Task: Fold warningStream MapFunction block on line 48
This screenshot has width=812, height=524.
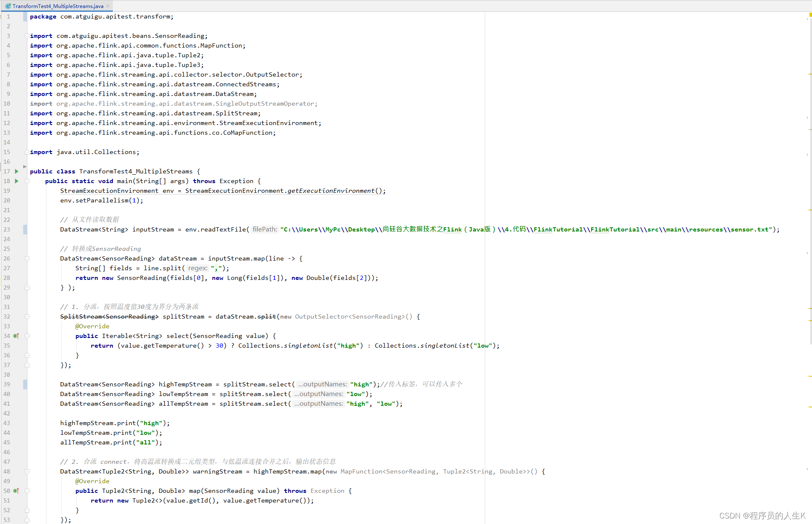Action: [x=27, y=471]
